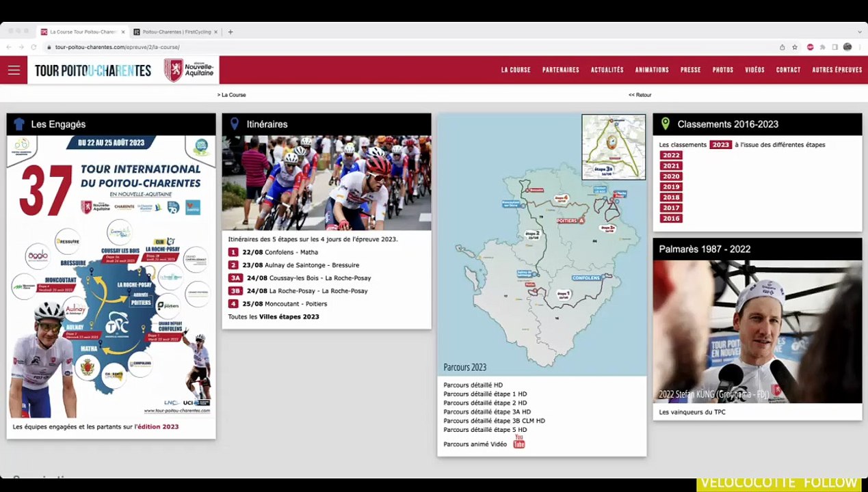Click the > La Course breadcrumb

click(x=231, y=95)
